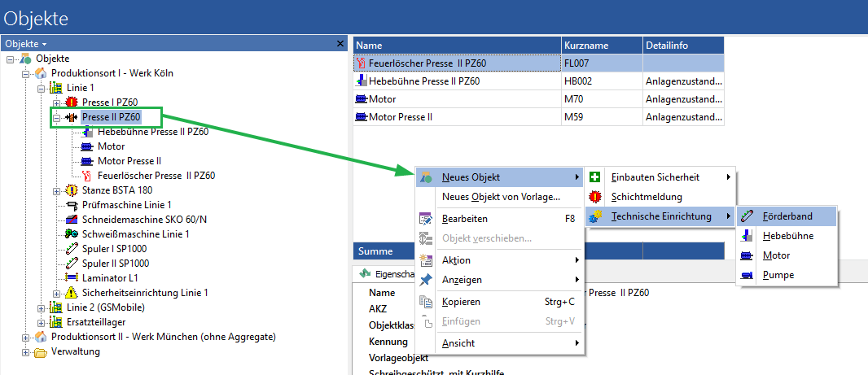Viewport: 868px width, 375px height.
Task: Click the Anzeigen pin icon
Action: click(426, 280)
